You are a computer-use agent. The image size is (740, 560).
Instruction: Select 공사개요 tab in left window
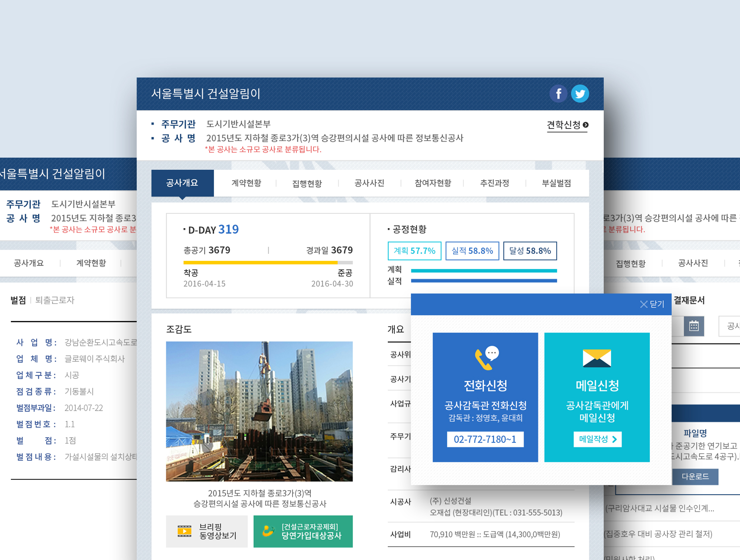point(29,263)
